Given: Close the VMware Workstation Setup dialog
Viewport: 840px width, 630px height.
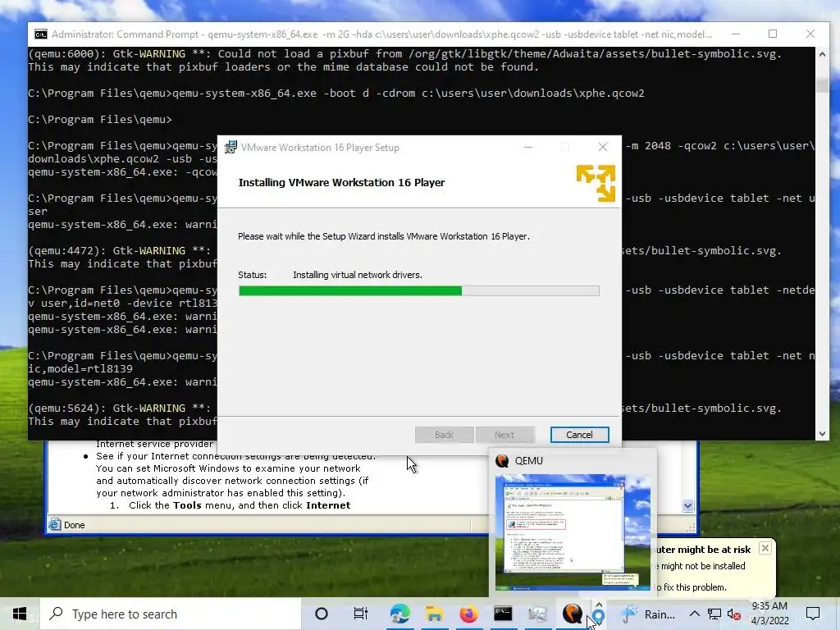Looking at the screenshot, I should pos(603,147).
